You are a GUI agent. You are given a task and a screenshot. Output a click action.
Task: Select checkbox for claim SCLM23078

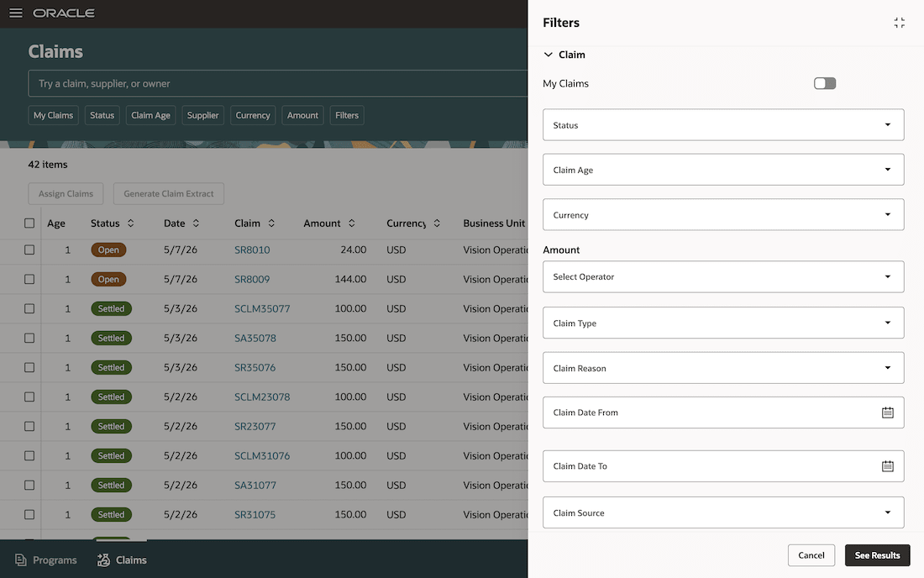pos(29,397)
